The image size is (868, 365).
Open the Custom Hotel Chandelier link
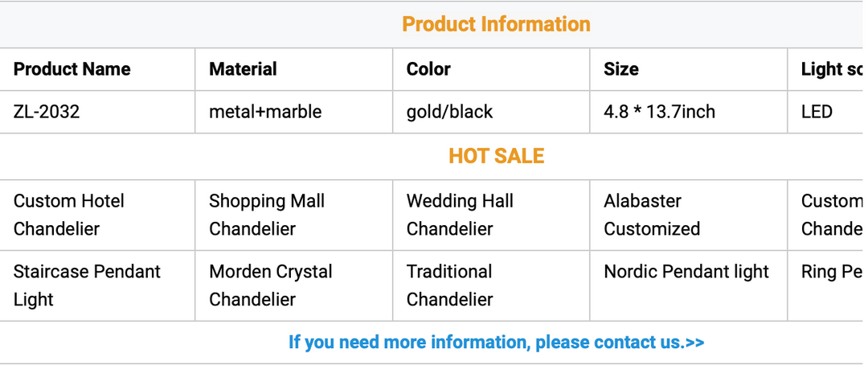tap(68, 215)
